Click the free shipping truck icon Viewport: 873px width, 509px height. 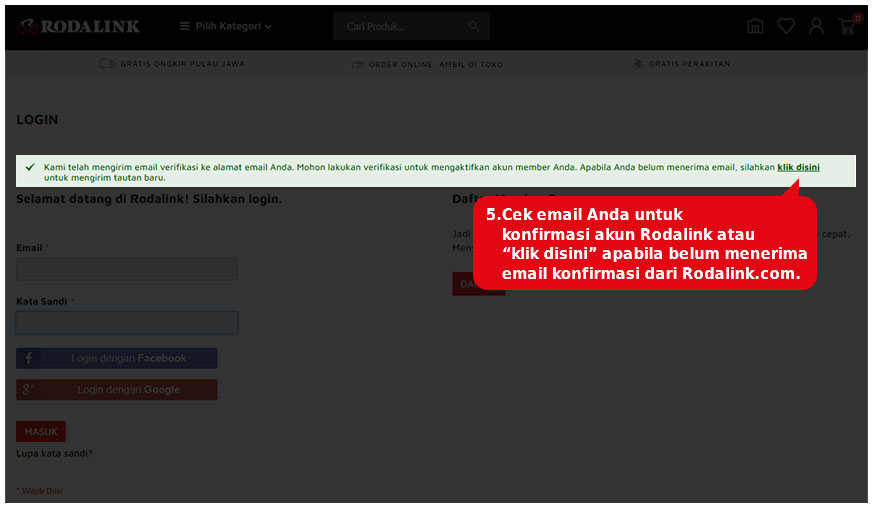[107, 64]
